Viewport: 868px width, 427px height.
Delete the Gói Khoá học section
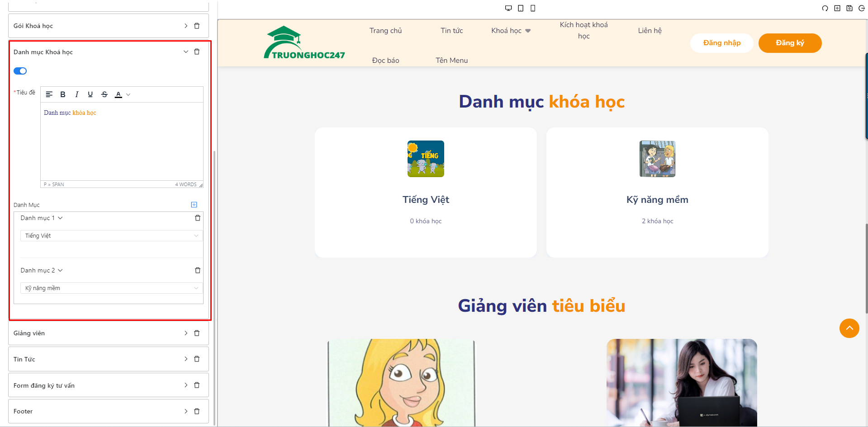197,26
